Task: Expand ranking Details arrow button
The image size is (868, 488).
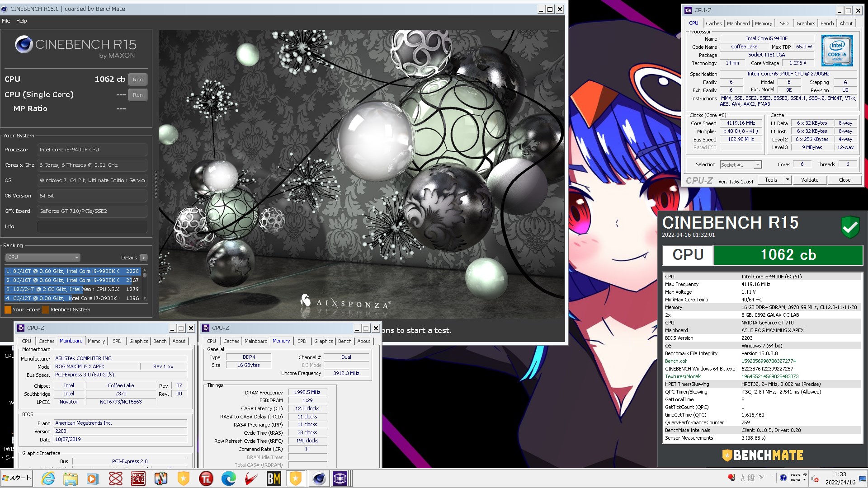Action: click(144, 258)
